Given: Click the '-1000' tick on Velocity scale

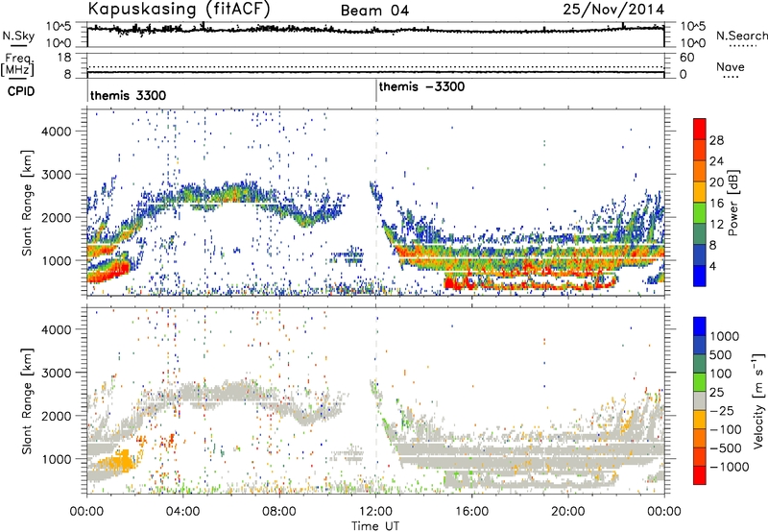Looking at the screenshot, I should (729, 467).
